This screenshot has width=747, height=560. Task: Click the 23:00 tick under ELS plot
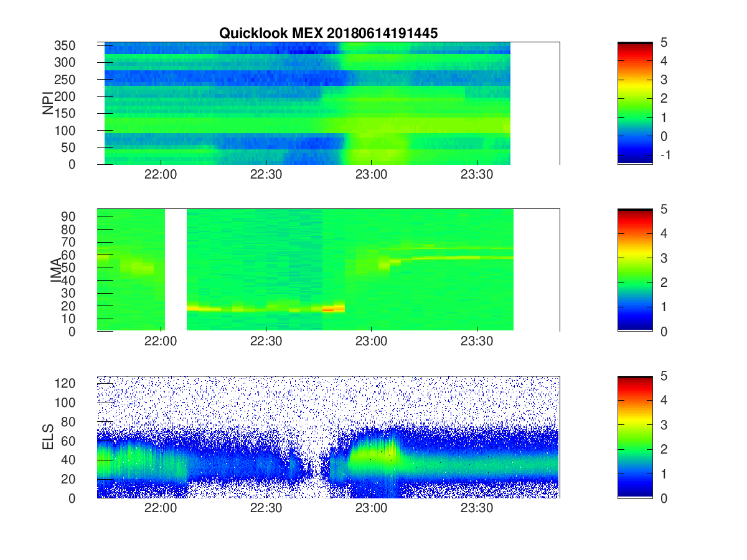pos(372,508)
